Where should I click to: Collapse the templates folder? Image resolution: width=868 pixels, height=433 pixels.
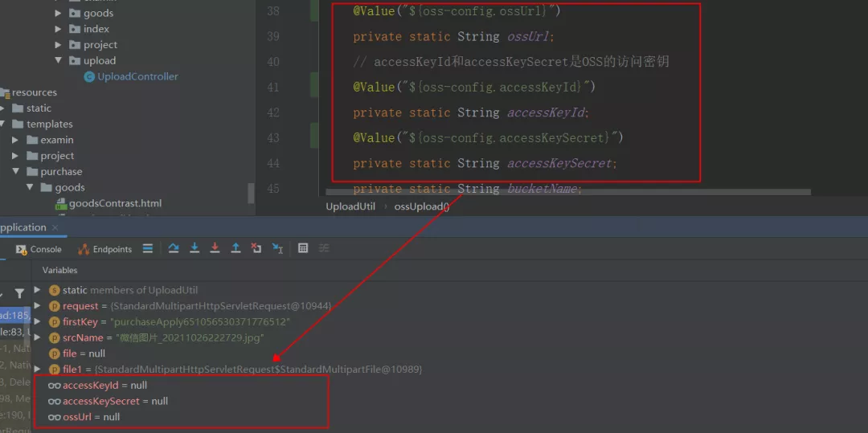tap(2, 124)
